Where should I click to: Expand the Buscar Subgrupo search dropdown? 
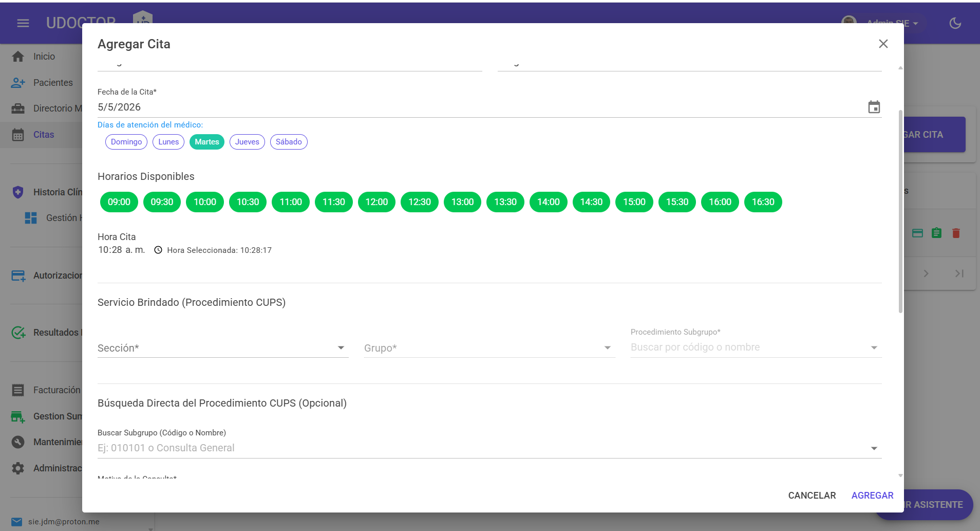[874, 448]
